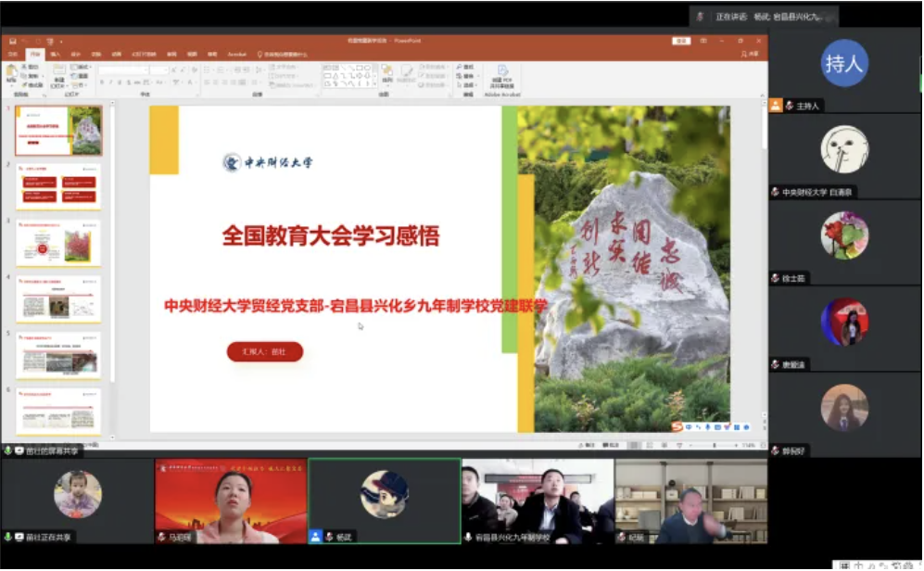Click the Save icon in the quick access toolbar

[10, 41]
